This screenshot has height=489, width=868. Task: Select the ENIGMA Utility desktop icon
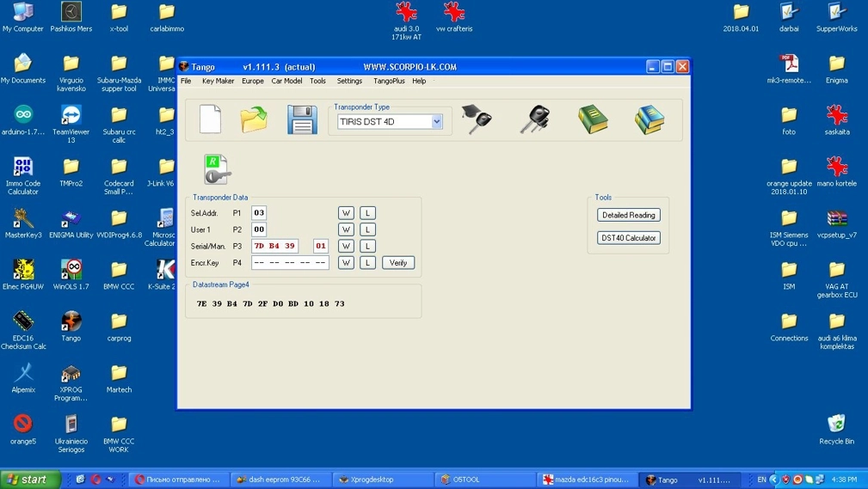[71, 223]
